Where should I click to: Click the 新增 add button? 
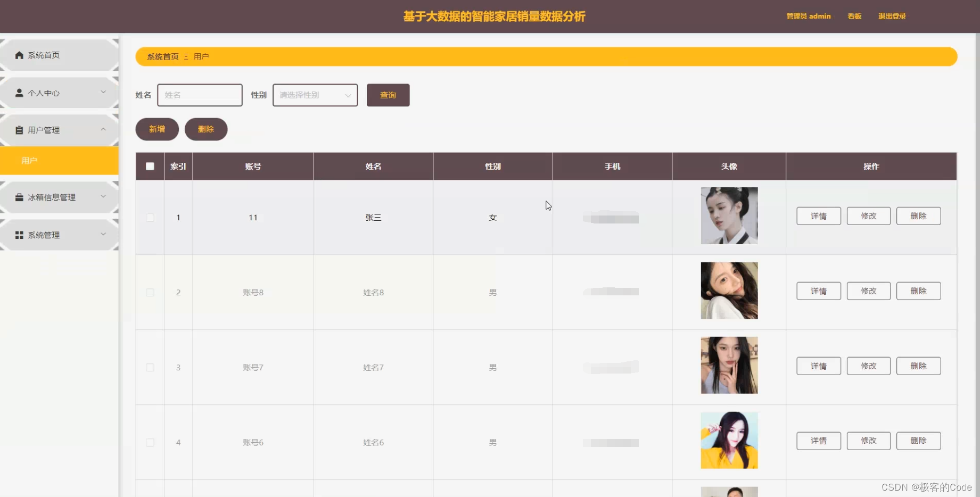tap(157, 129)
